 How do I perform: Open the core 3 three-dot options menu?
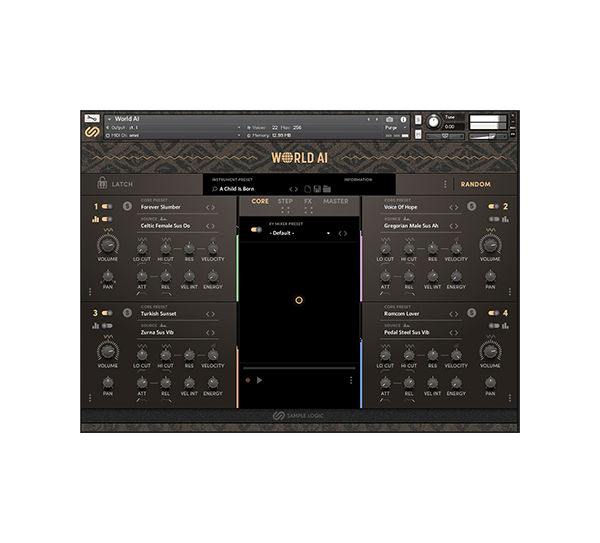click(90, 398)
